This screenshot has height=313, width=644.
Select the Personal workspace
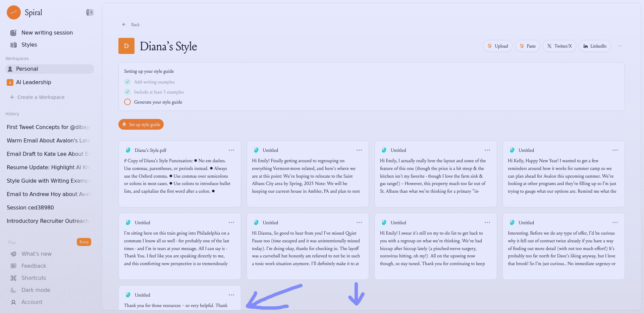click(27, 69)
